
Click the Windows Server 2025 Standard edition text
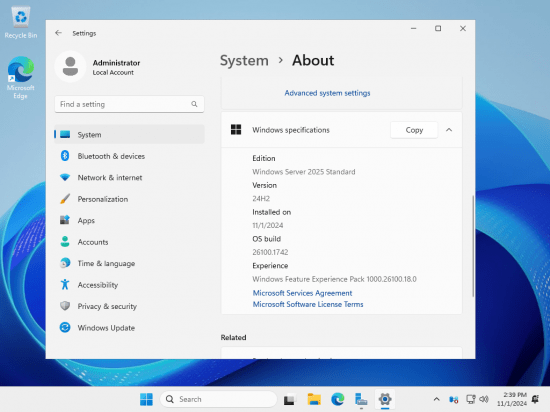click(x=304, y=172)
